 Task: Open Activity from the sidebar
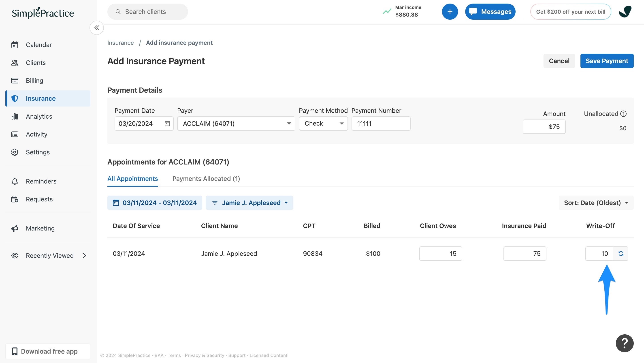pyautogui.click(x=48, y=134)
